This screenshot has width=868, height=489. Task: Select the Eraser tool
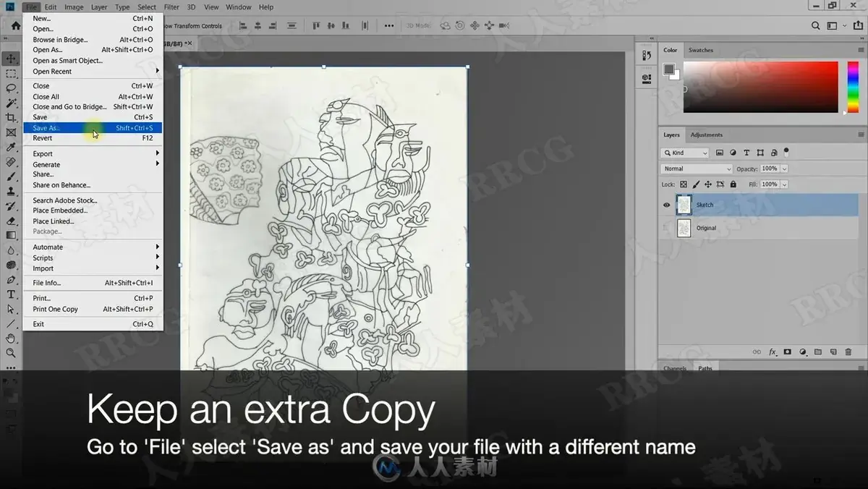point(11,221)
